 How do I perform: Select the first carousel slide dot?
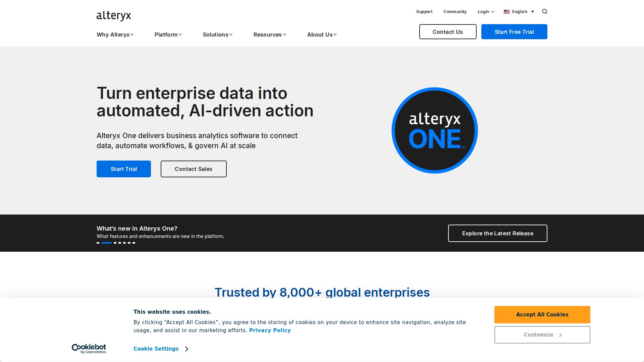pyautogui.click(x=98, y=243)
